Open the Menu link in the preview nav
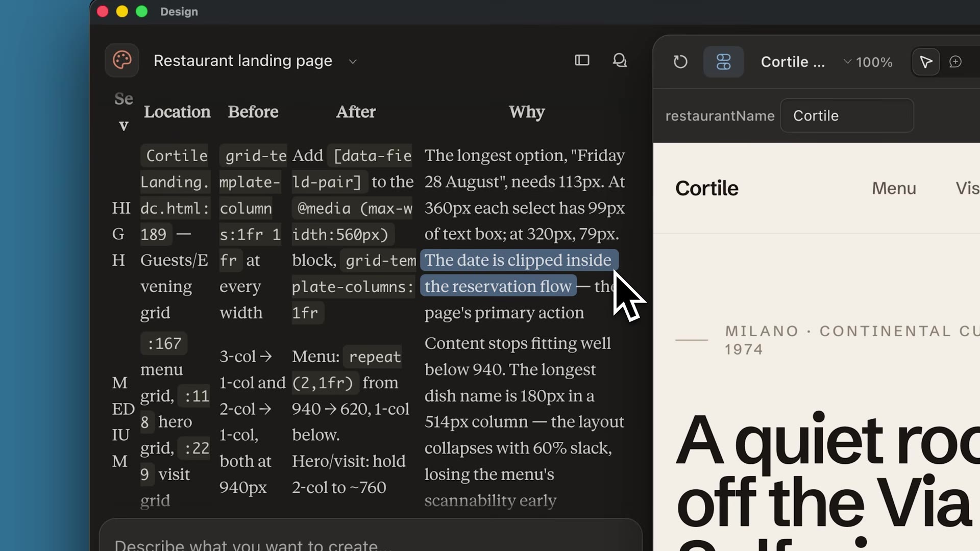This screenshot has width=980, height=551. [x=894, y=188]
